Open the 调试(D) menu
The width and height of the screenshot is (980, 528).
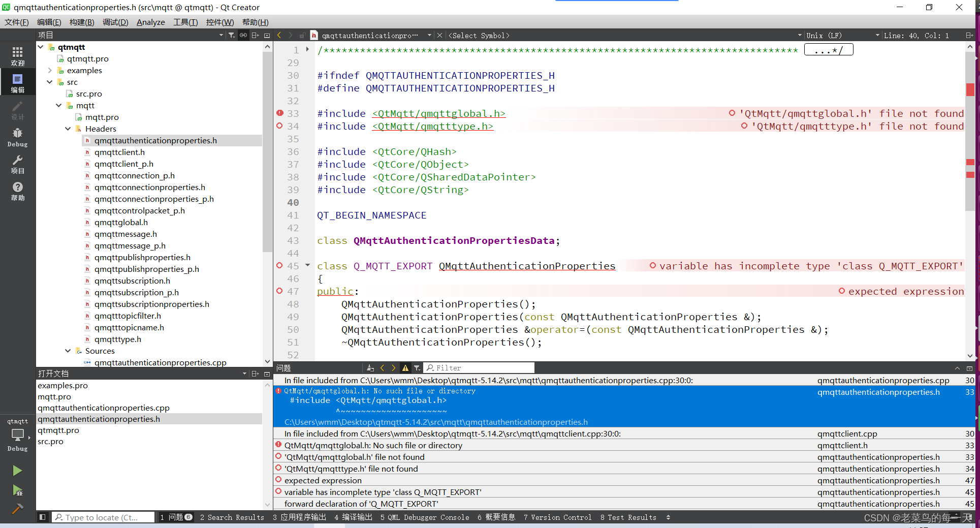click(115, 22)
